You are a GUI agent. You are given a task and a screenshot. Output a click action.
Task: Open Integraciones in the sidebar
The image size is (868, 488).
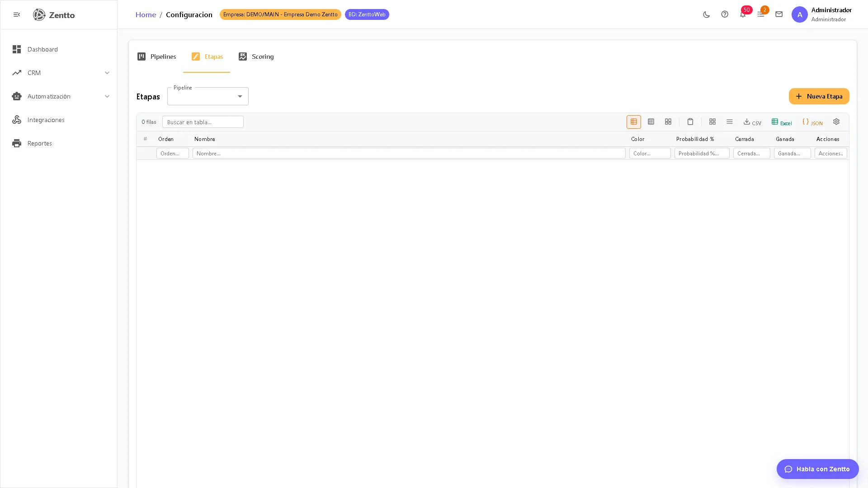click(59, 120)
